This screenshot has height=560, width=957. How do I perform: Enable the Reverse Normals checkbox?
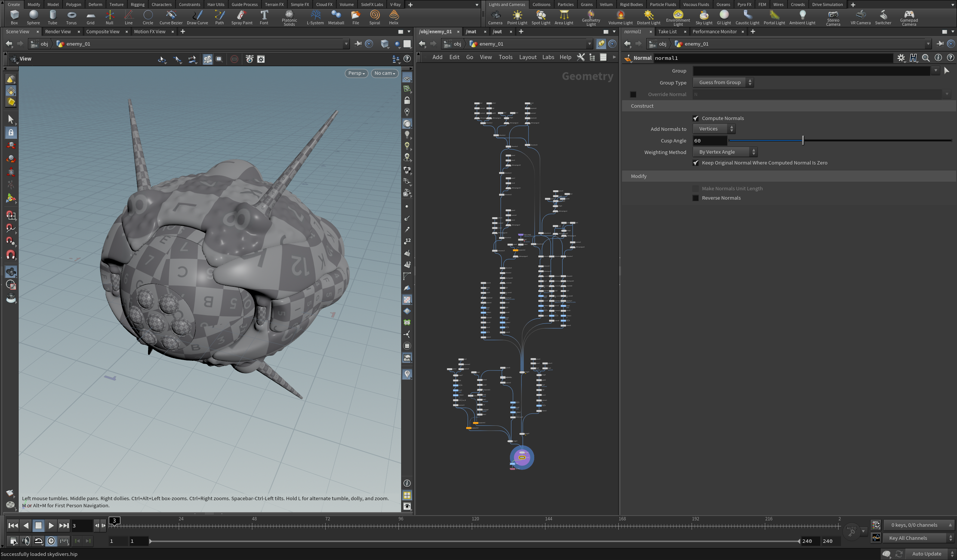click(695, 198)
